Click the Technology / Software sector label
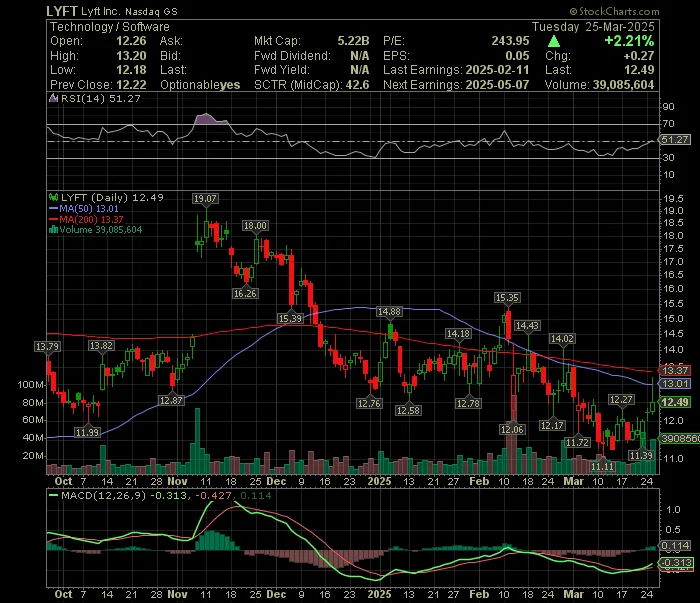 click(x=110, y=27)
